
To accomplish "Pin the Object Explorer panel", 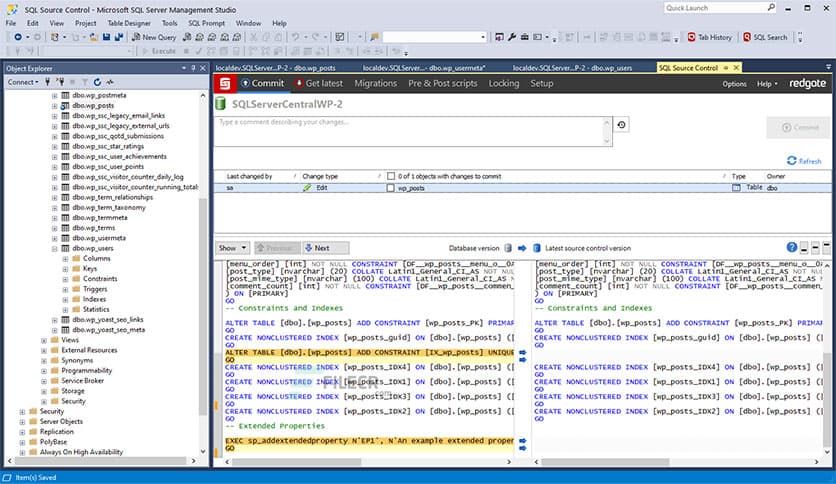I will pos(193,68).
